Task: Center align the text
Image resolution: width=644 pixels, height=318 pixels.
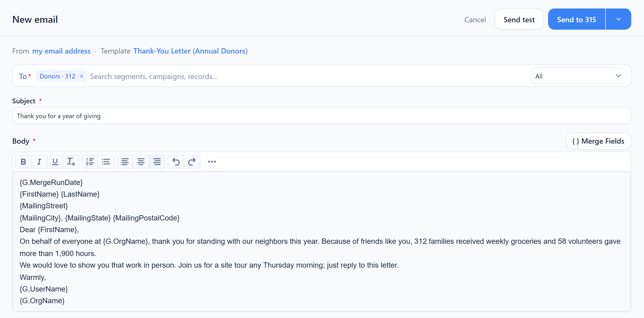Action: [141, 162]
